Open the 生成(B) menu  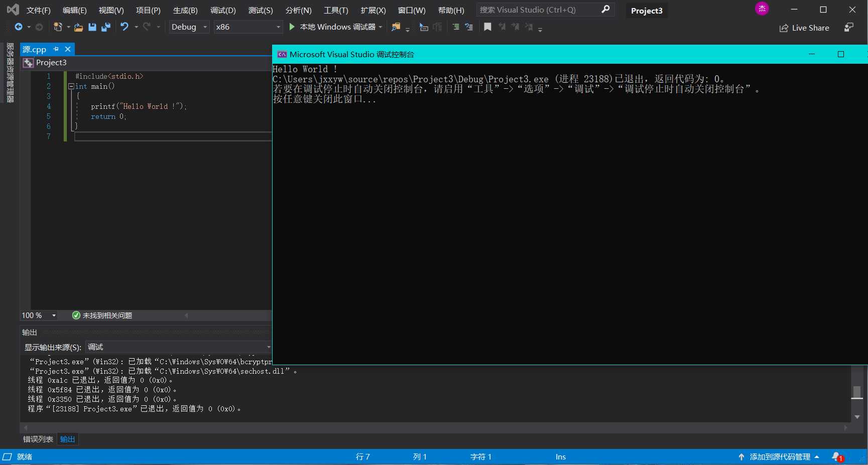coord(185,10)
